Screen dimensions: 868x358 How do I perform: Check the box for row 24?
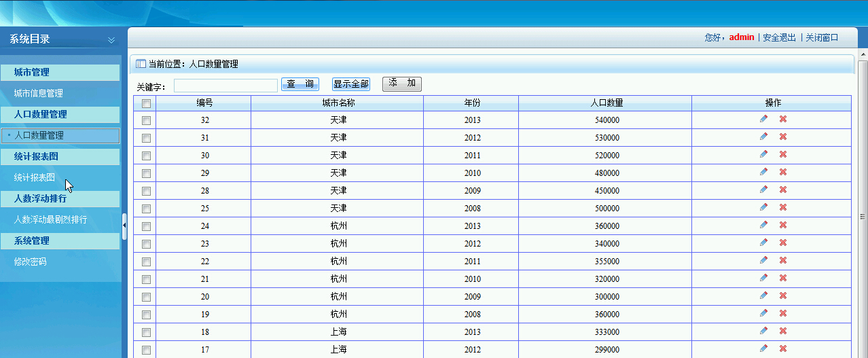pos(146,226)
